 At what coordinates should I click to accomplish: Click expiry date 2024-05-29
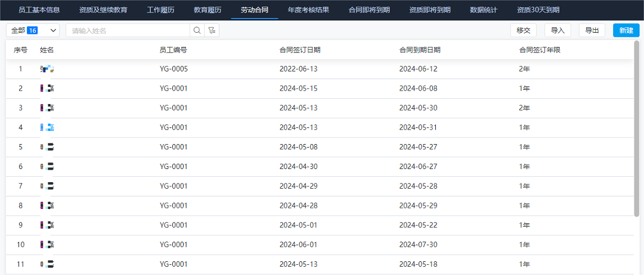point(419,205)
